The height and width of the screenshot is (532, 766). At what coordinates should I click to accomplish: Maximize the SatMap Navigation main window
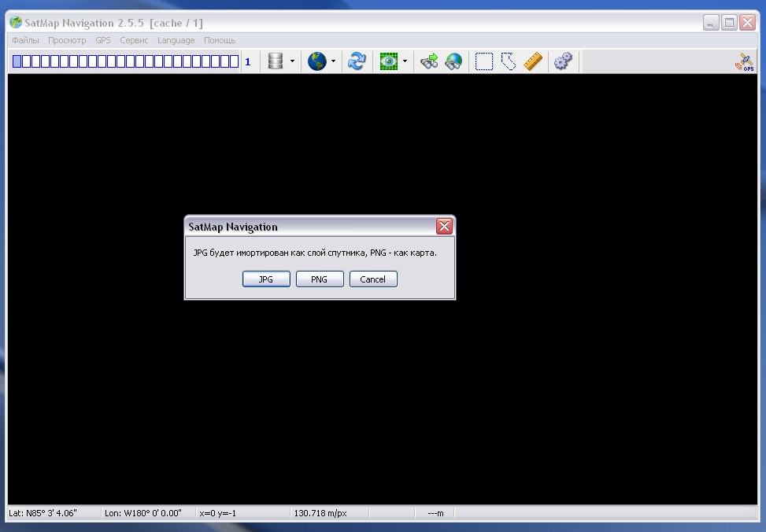pos(729,23)
